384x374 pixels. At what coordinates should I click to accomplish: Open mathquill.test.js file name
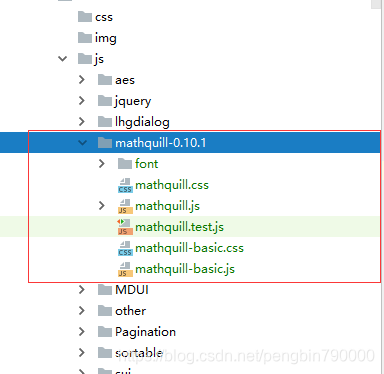tap(180, 227)
